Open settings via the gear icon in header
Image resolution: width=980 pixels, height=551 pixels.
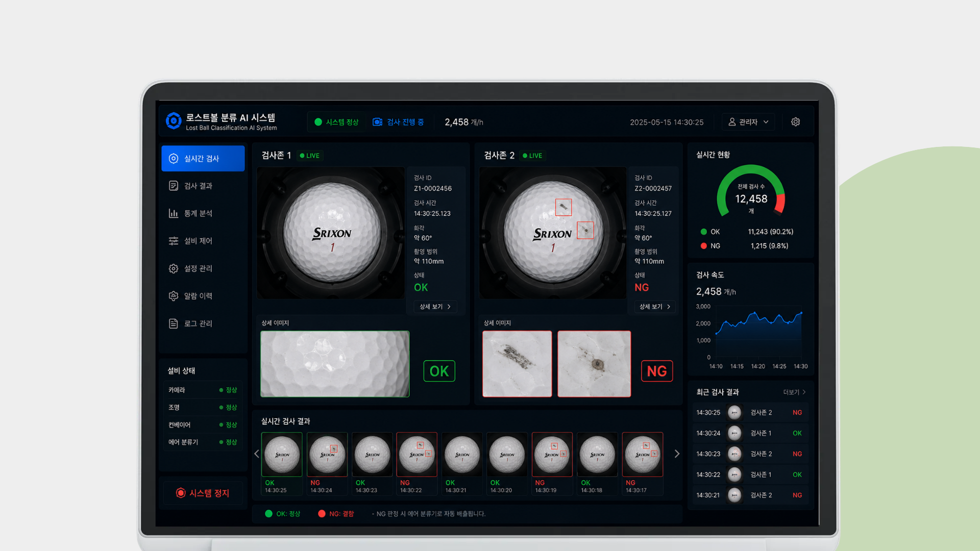pos(795,122)
